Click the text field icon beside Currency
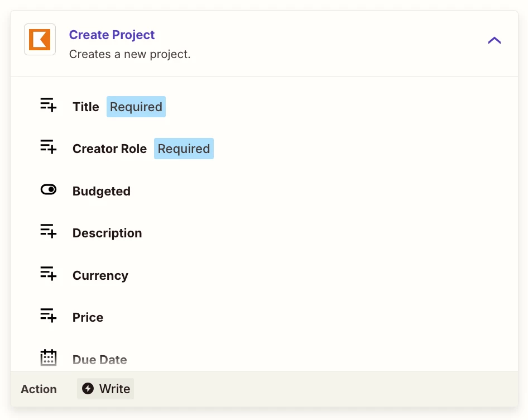 (49, 274)
